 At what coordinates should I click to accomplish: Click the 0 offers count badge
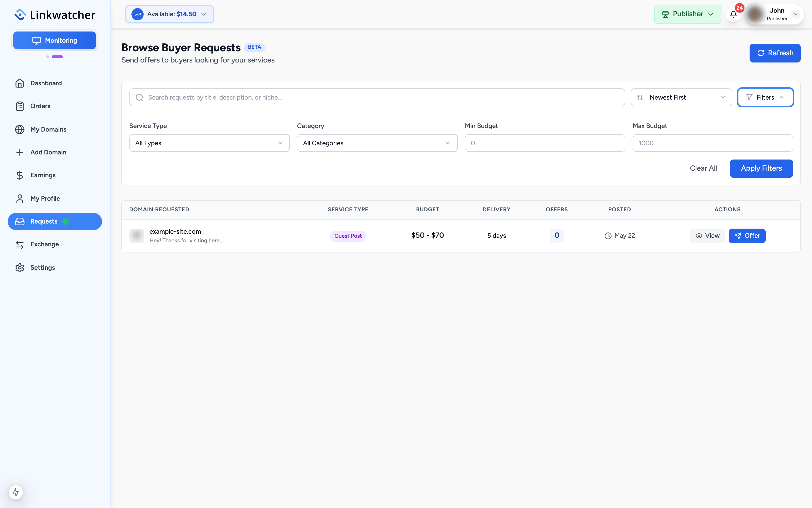557,235
